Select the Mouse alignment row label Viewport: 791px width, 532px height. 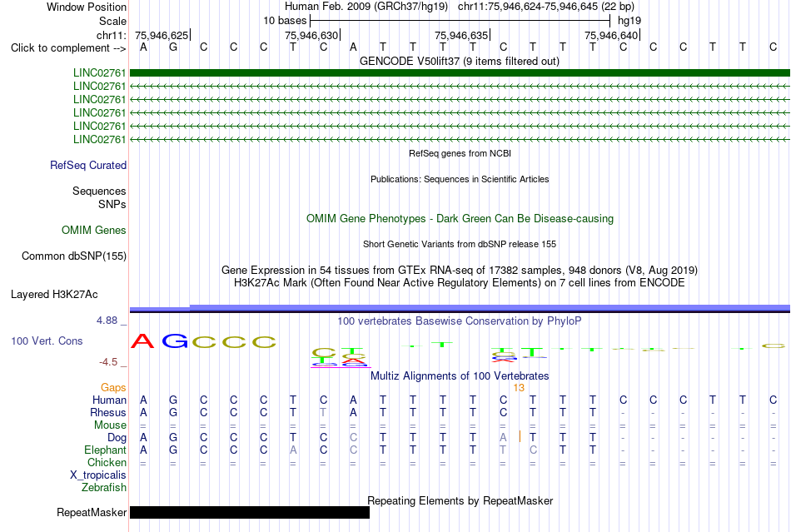pos(111,425)
